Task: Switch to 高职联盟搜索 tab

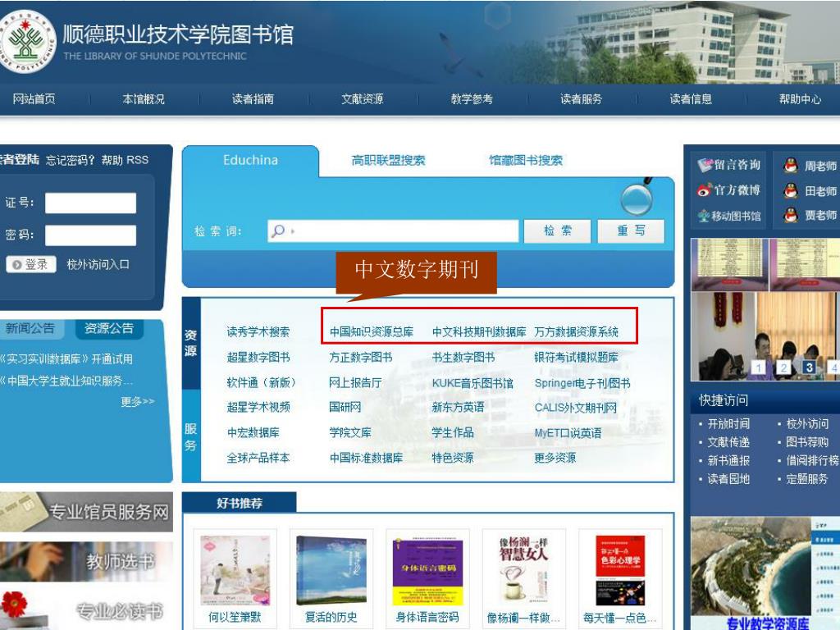Action: [x=388, y=160]
